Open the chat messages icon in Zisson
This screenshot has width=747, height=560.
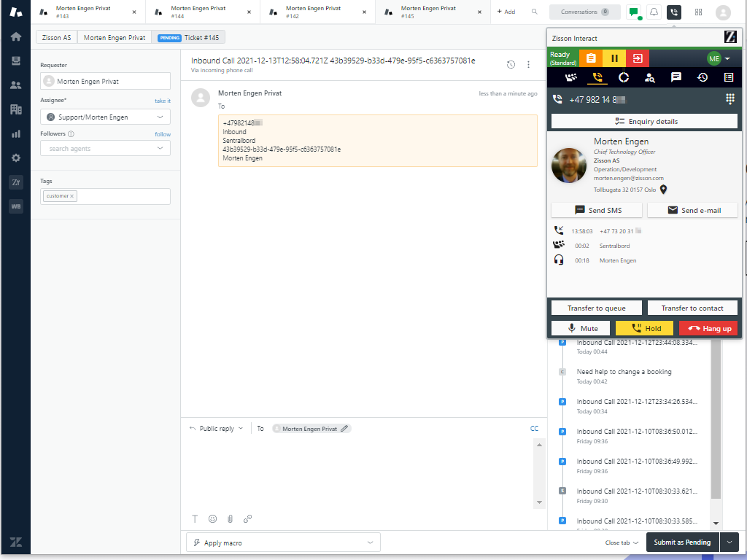coord(676,77)
